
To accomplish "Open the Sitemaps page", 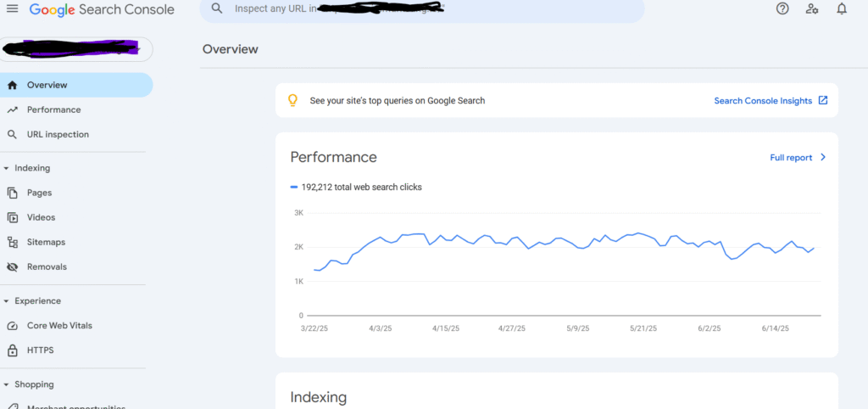I will [76, 242].
